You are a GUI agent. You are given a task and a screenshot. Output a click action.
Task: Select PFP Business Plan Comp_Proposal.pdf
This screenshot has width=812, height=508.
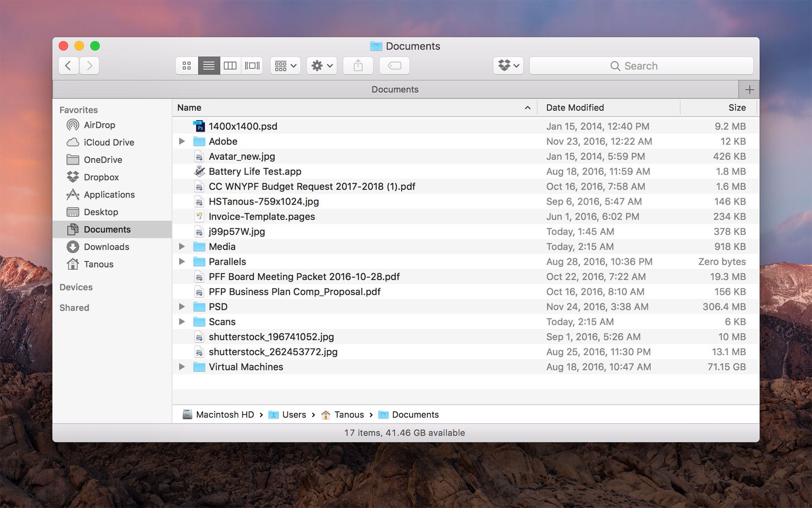(x=465, y=292)
